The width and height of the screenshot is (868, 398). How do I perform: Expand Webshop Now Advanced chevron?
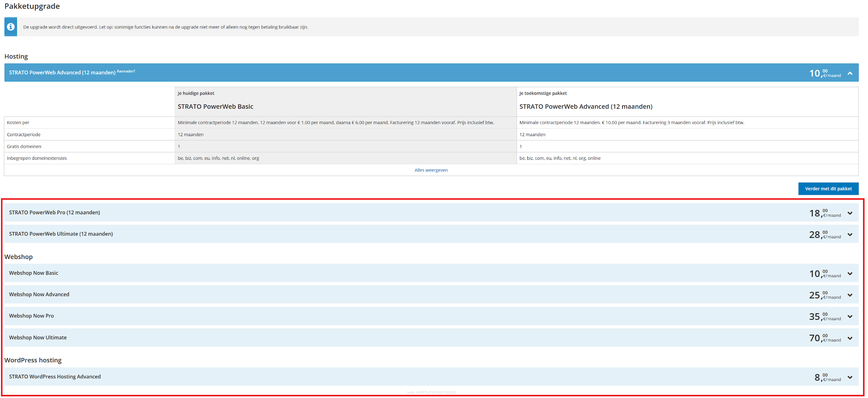pyautogui.click(x=850, y=295)
